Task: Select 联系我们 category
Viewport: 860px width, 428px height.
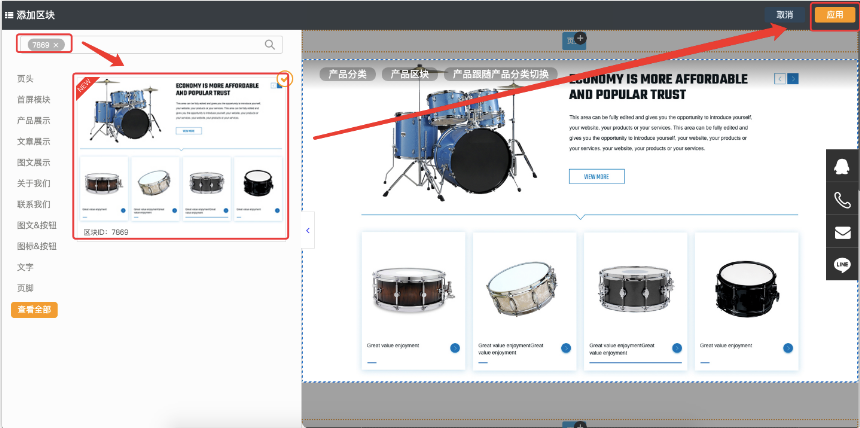Action: coord(33,204)
